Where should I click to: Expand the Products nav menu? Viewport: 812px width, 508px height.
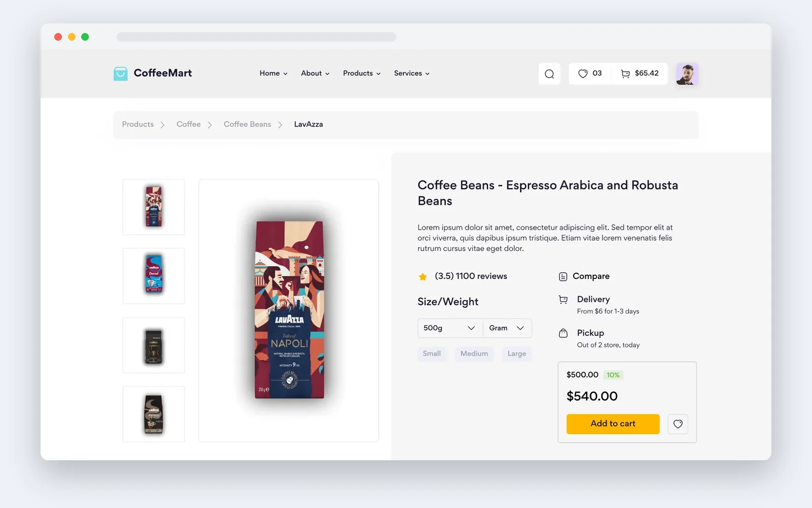[x=362, y=73]
